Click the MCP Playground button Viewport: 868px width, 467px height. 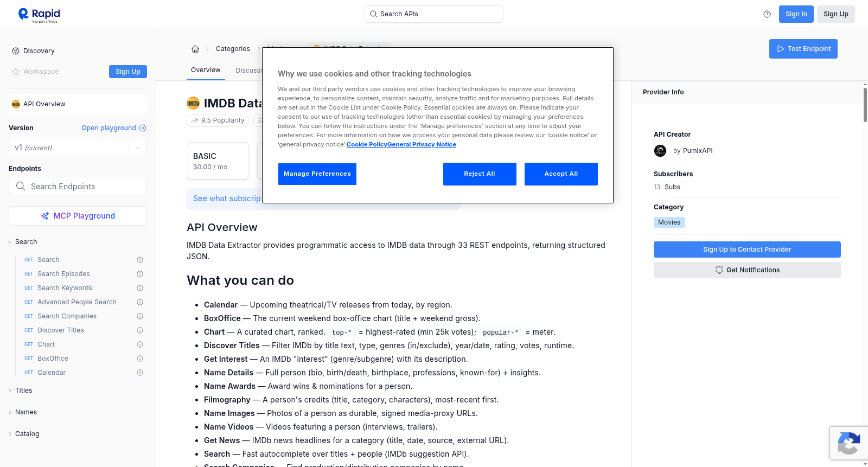[78, 216]
